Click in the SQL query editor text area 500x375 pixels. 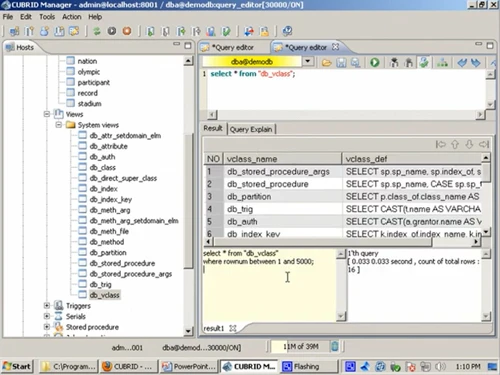point(347,89)
